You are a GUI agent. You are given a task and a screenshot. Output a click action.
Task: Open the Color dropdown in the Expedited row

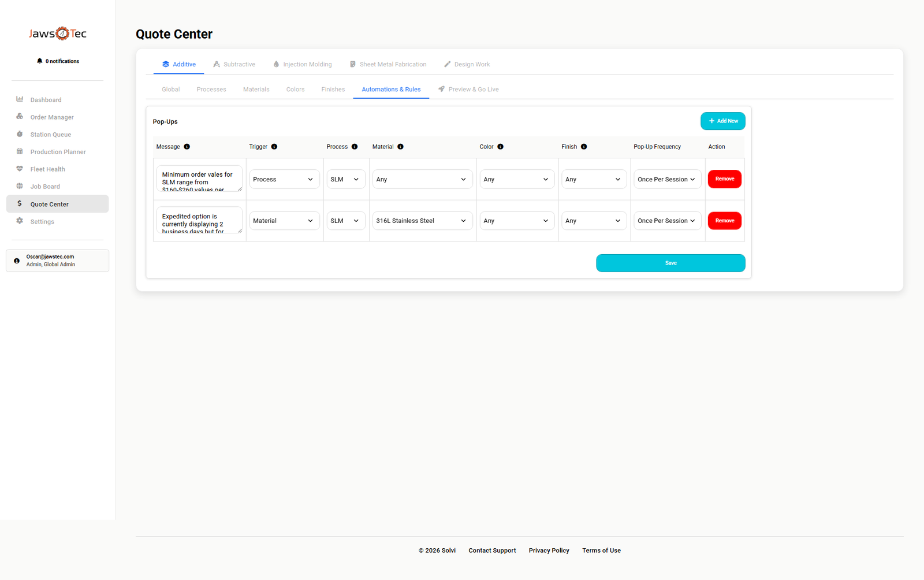[x=517, y=221]
